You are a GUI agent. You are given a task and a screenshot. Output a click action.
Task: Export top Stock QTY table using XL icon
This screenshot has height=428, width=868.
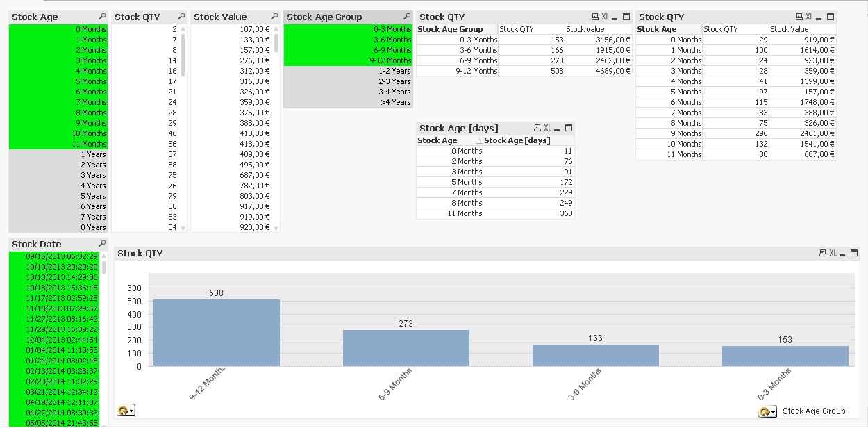(x=603, y=16)
